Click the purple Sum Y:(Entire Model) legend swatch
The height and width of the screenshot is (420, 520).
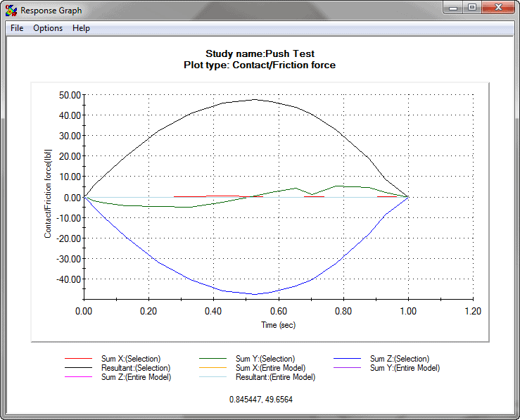[347, 368]
